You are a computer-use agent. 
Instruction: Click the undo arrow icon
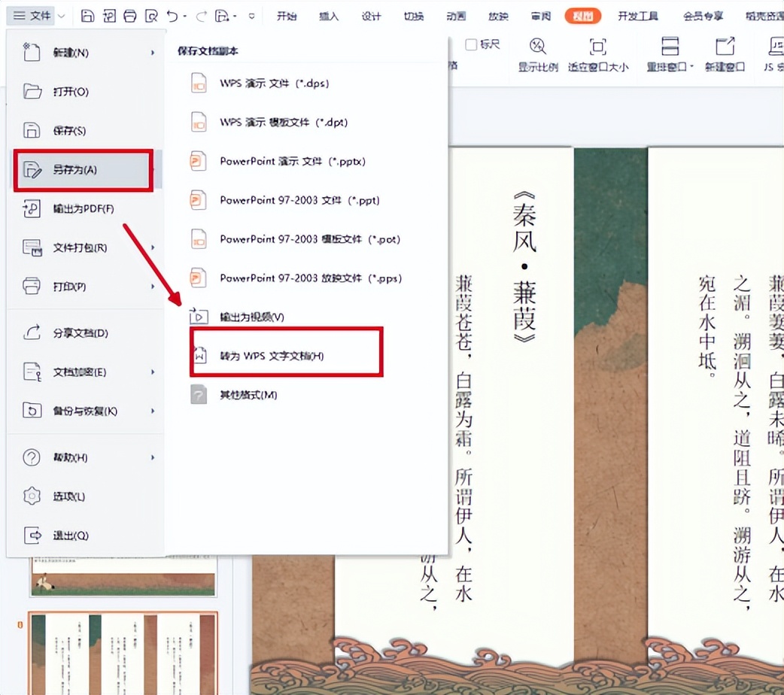[172, 16]
